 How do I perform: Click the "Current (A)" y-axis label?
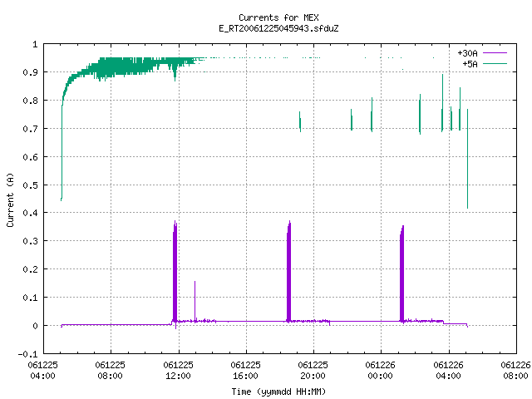10,199
